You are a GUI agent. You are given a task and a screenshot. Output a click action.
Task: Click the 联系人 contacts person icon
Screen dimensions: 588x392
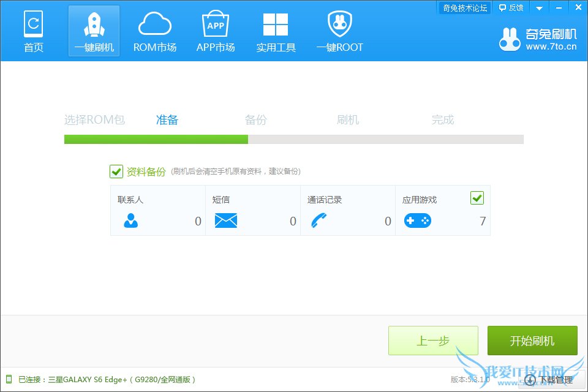click(x=131, y=221)
